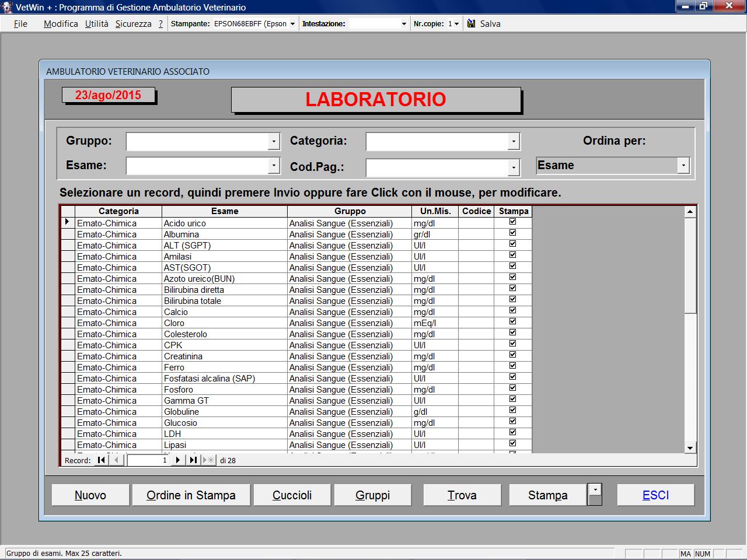Screen dimensions: 747x560
Task: Click the VetWin application icon in title bar
Action: (7, 7)
